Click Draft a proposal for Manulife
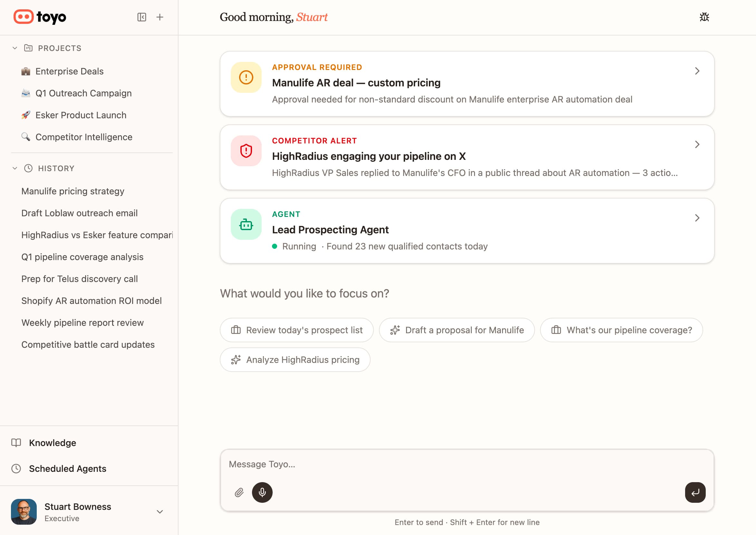This screenshot has height=535, width=756. pos(457,330)
